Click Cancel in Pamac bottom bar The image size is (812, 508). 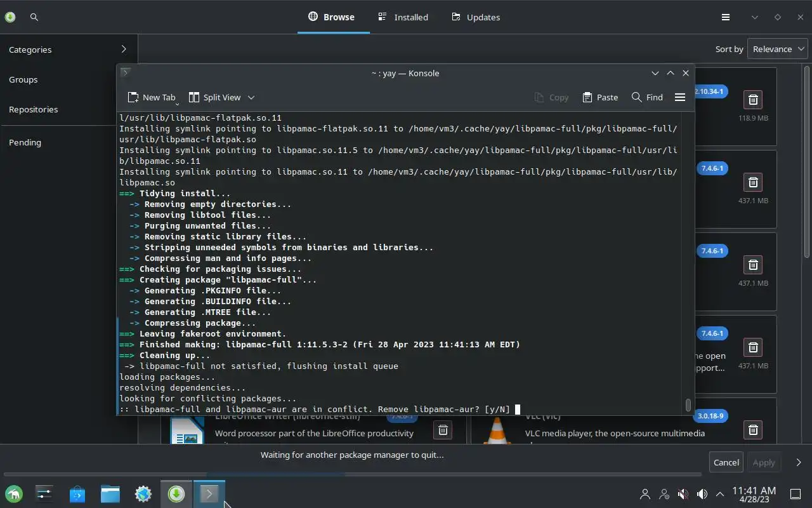pos(726,462)
